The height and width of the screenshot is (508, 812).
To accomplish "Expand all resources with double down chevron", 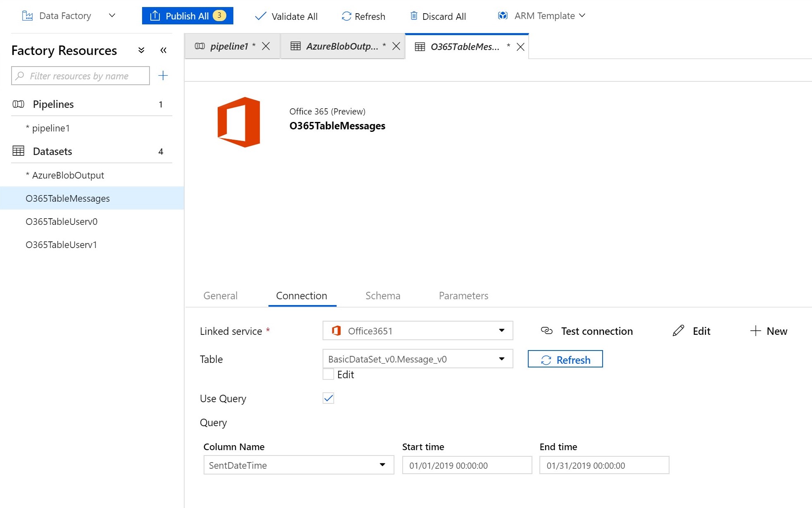I will pyautogui.click(x=141, y=50).
